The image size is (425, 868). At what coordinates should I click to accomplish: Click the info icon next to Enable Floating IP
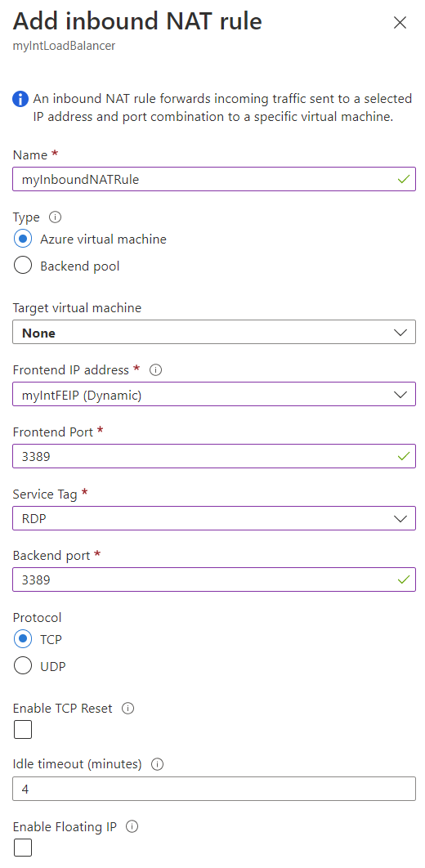click(x=132, y=827)
